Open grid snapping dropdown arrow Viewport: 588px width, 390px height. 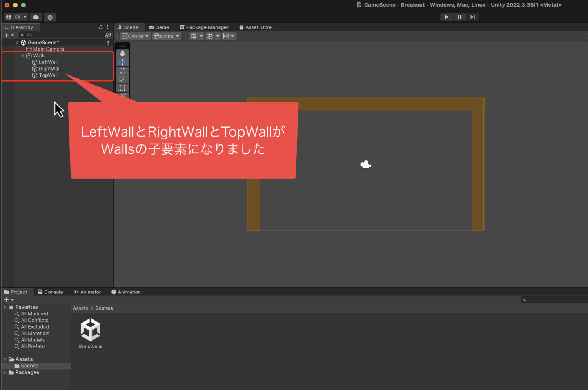[x=218, y=36]
